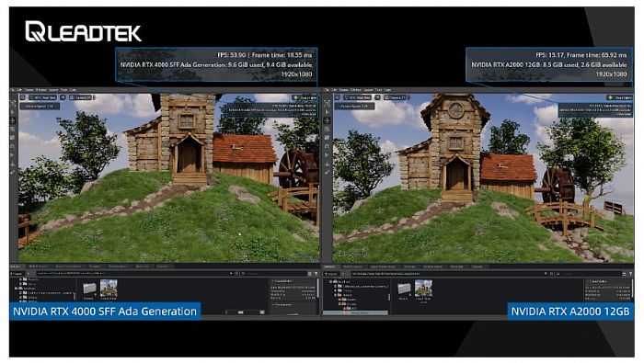Select the Move tool in right viewport toolbar

click(327, 120)
